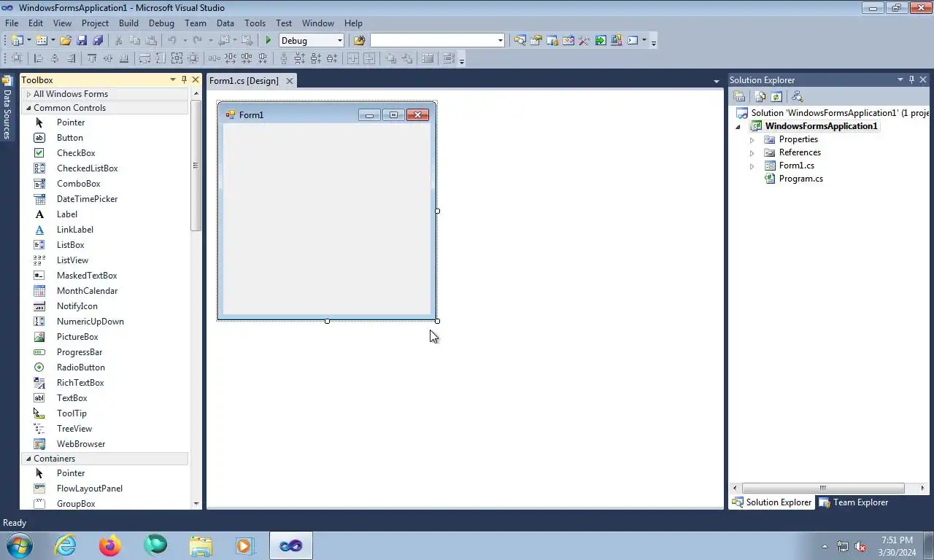Image resolution: width=934 pixels, height=560 pixels.
Task: Open the Windows Start menu
Action: 19,545
